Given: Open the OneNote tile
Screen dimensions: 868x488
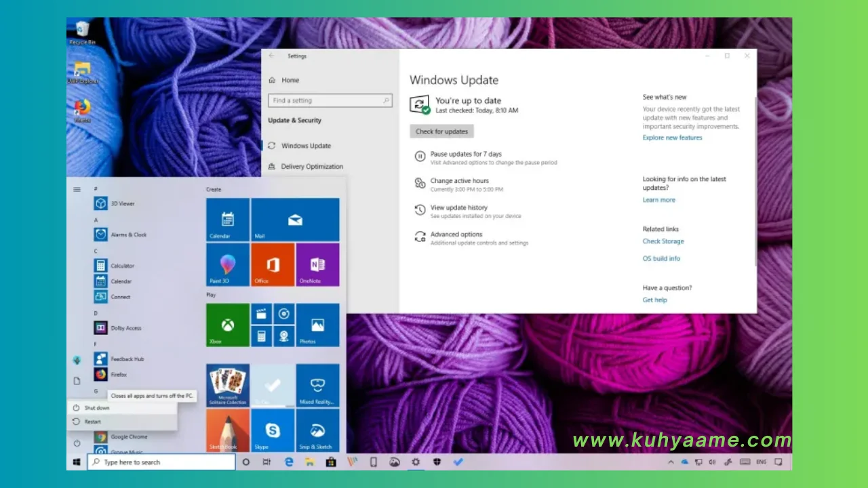Looking at the screenshot, I should click(x=317, y=264).
